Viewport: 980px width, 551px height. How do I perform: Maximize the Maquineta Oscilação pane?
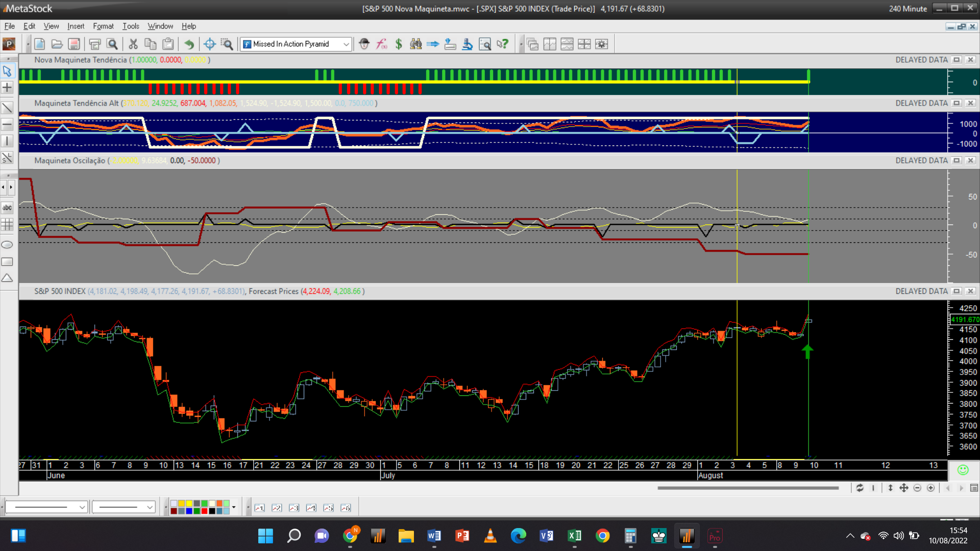tap(957, 161)
